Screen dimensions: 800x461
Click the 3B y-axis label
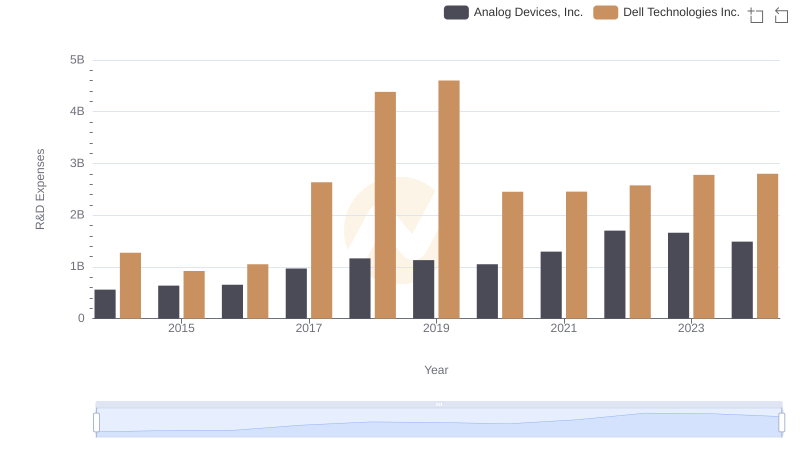pos(77,164)
